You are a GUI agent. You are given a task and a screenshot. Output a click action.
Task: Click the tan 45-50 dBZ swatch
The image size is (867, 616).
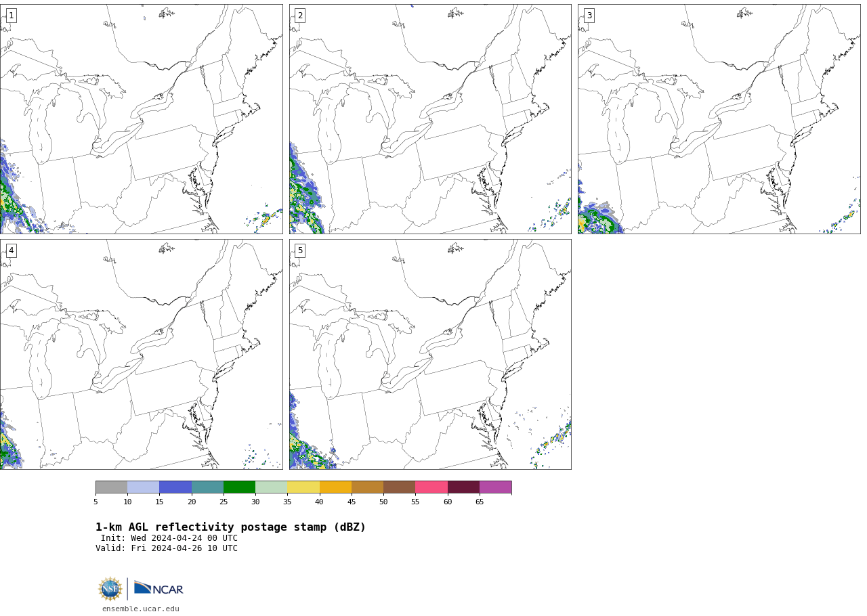[x=367, y=487]
